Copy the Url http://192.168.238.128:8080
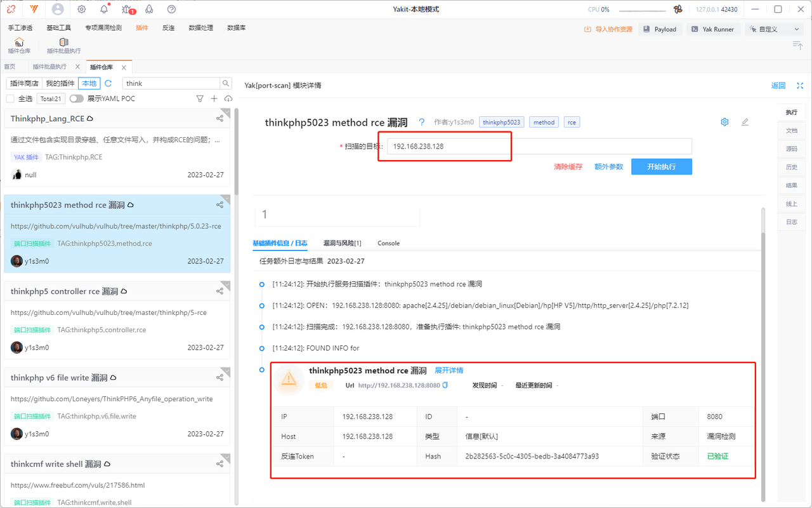 click(445, 385)
